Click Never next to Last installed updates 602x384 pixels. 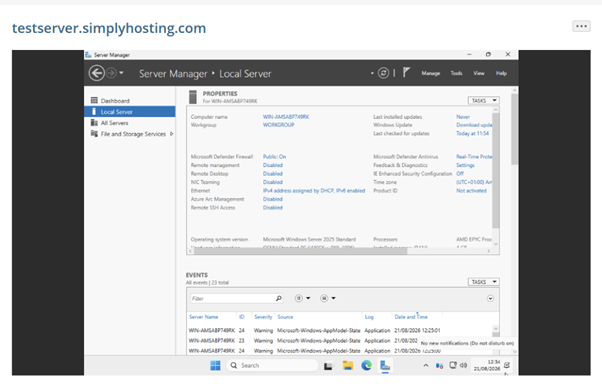(x=463, y=117)
